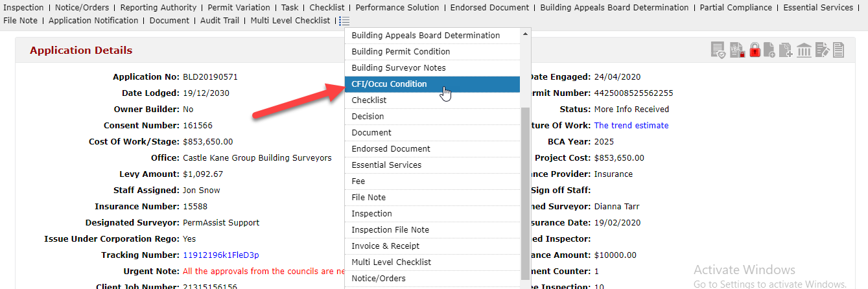Viewport: 868px width, 289px height.
Task: Open the Partial Compliance tab
Action: pos(736,7)
